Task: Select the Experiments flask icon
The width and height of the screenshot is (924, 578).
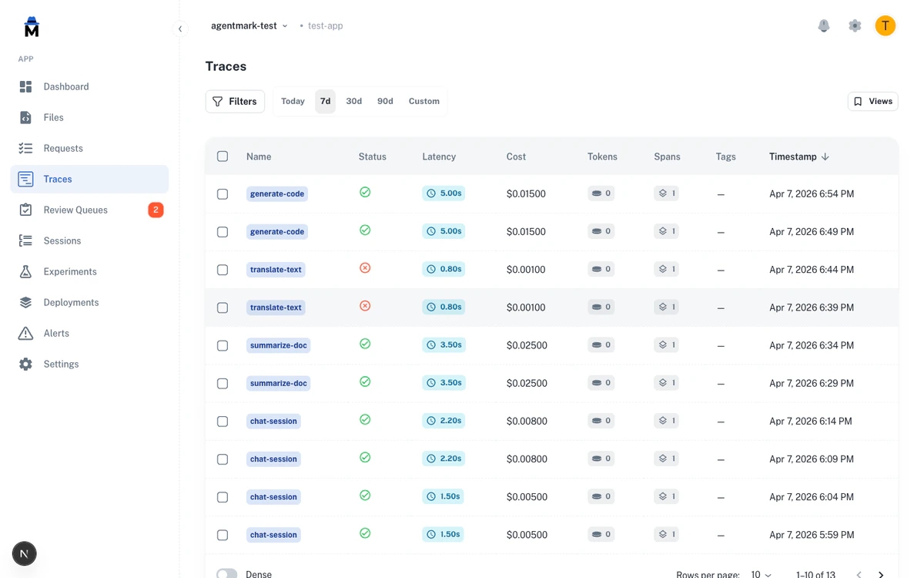Action: (x=25, y=271)
